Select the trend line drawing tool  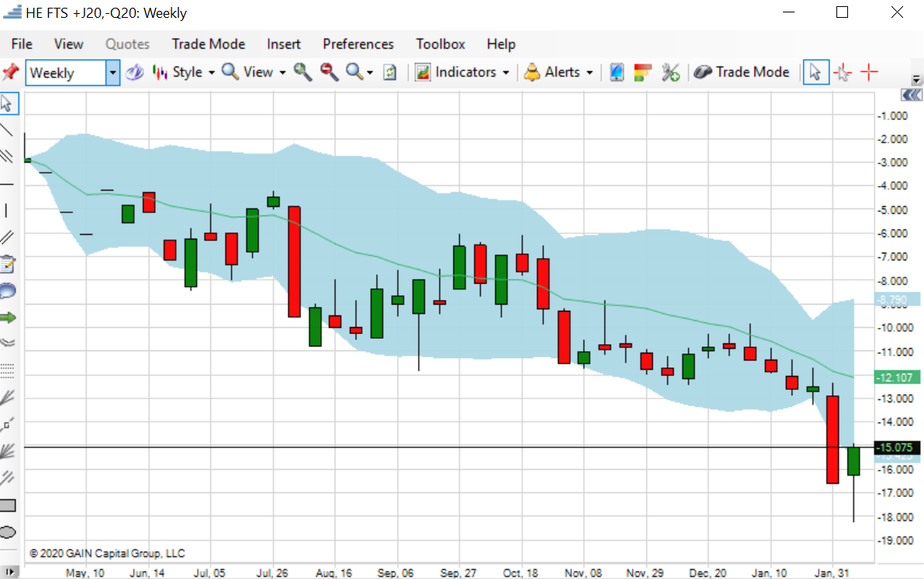point(8,129)
